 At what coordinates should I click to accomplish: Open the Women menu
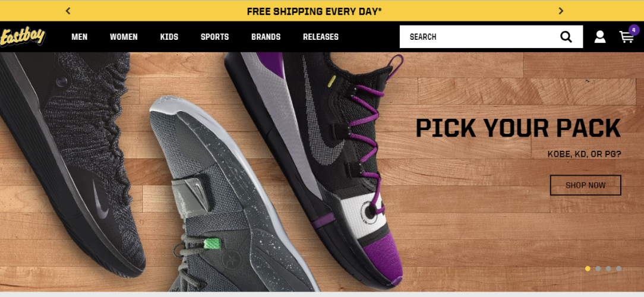(x=124, y=37)
